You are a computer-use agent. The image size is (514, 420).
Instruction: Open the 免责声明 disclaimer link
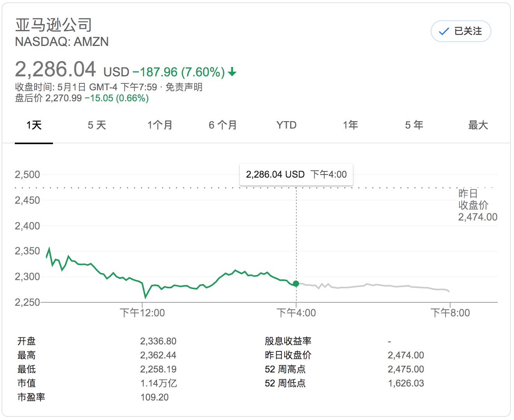pos(184,87)
